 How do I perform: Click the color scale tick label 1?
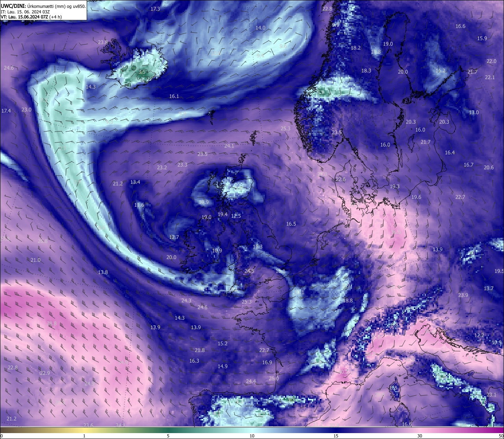tap(84, 436)
